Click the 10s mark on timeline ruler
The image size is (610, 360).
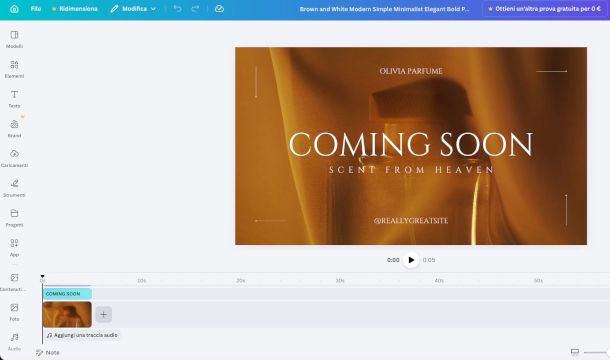(142, 281)
